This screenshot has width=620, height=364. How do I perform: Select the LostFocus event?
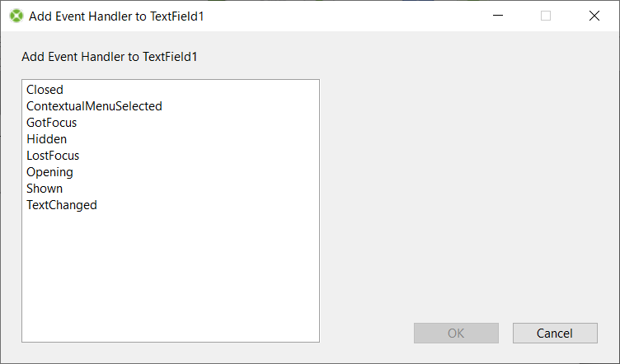[53, 156]
